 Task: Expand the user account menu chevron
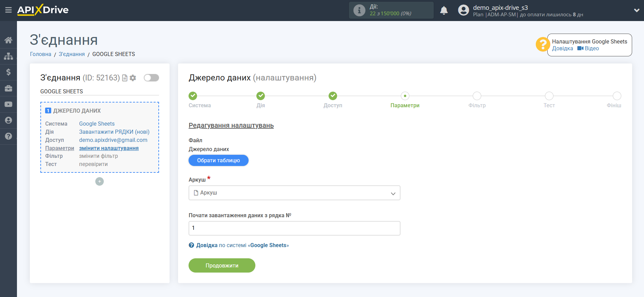tap(636, 11)
